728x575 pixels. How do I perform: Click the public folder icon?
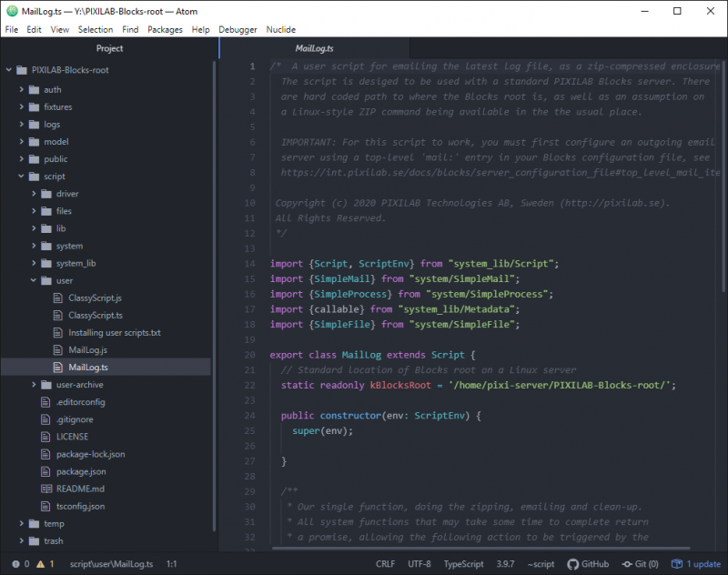34,159
